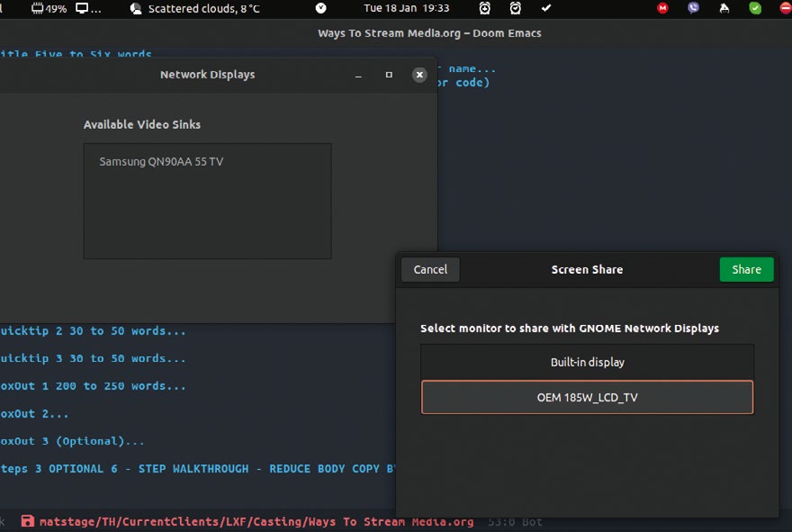
Task: Click the 49% memory usage text
Action: (56, 9)
